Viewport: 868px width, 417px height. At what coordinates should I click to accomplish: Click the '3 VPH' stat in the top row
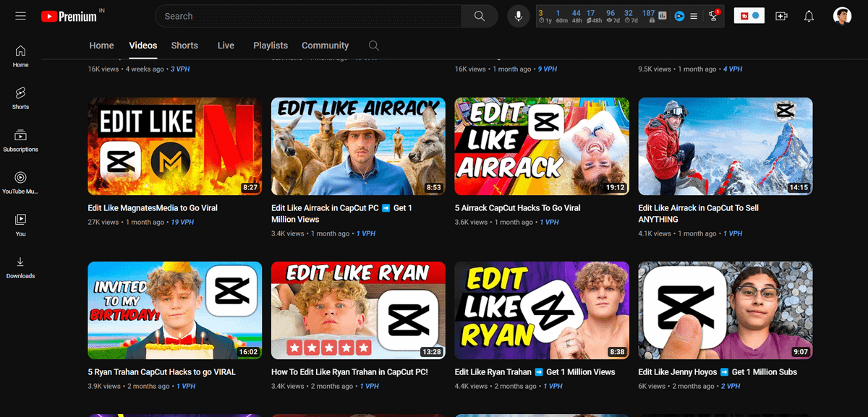point(180,69)
